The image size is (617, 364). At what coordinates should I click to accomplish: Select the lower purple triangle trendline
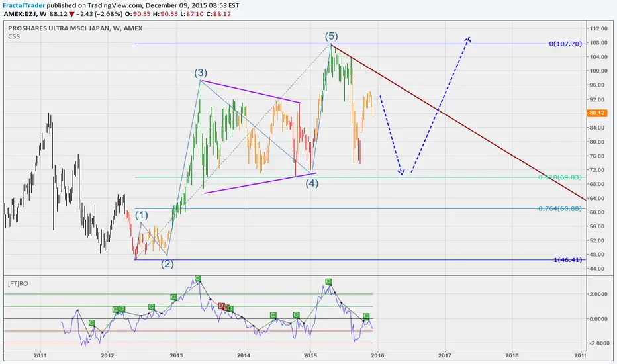click(x=260, y=183)
